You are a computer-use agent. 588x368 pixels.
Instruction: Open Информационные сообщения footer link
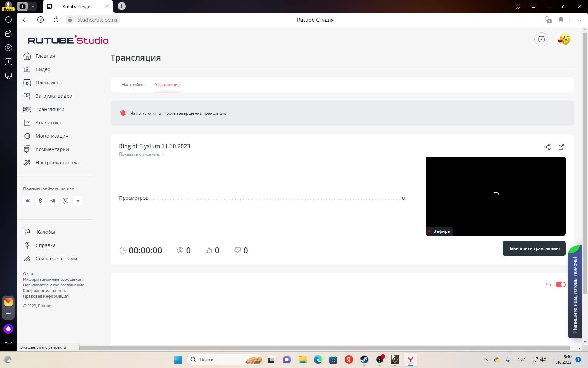pyautogui.click(x=53, y=279)
